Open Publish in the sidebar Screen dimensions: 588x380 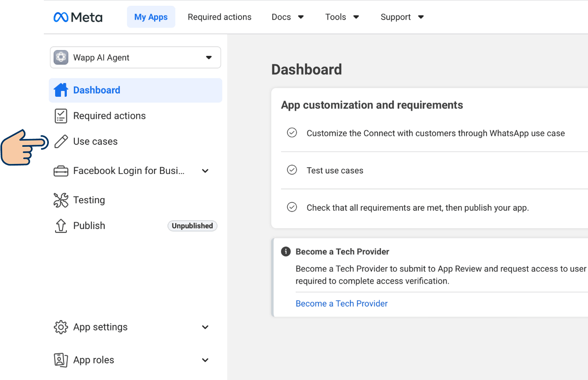point(89,226)
